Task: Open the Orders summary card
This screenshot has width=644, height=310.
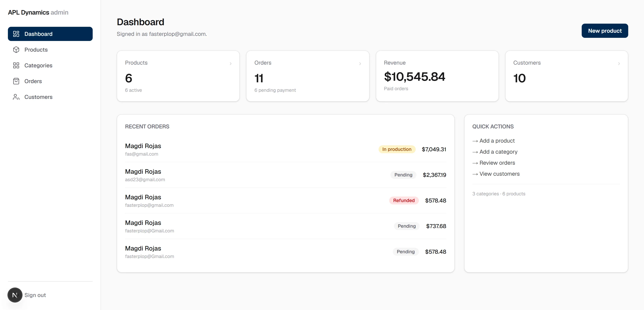Action: coord(308,76)
